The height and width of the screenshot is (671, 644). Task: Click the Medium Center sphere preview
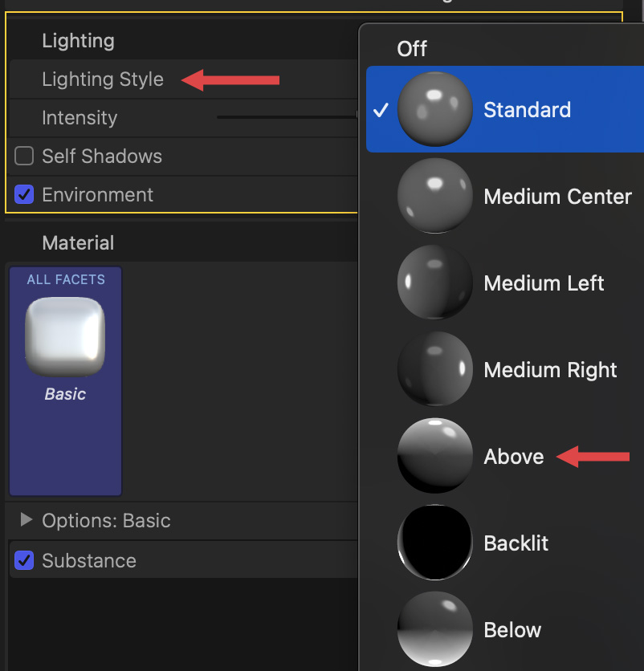434,196
